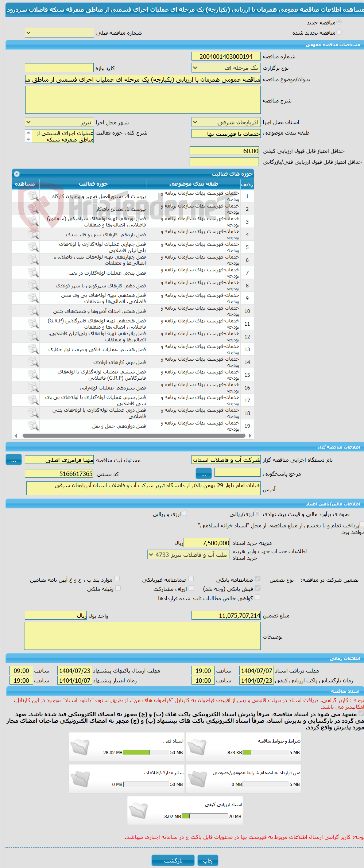Open view icon for row 3 فصل نوزدهم
Image resolution: width=364 pixels, height=868 pixels.
point(33,222)
